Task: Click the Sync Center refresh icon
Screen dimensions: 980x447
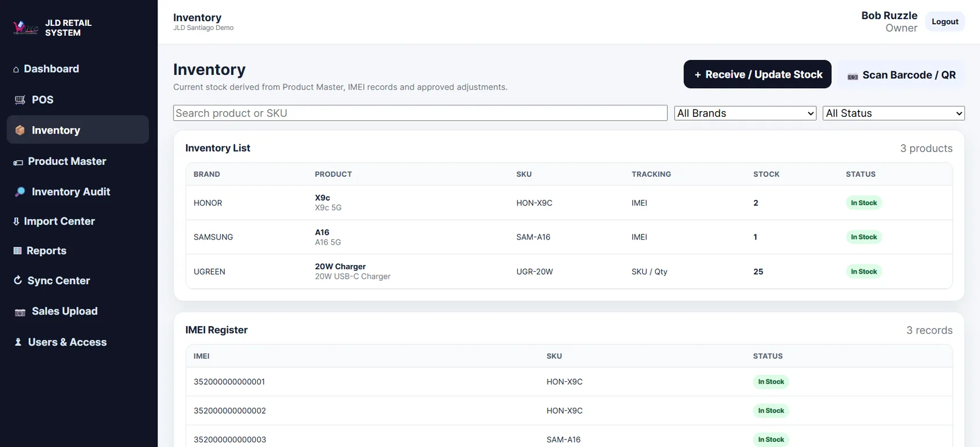Action: point(18,280)
